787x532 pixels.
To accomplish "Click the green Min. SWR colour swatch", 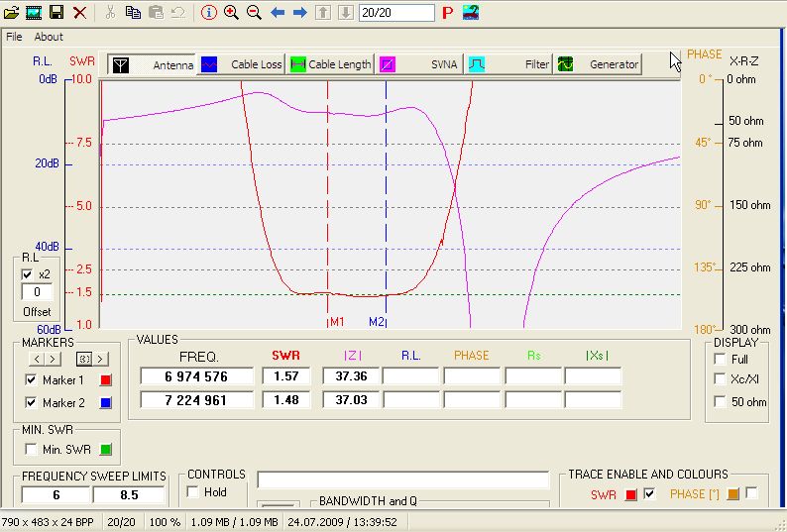I will point(107,451).
